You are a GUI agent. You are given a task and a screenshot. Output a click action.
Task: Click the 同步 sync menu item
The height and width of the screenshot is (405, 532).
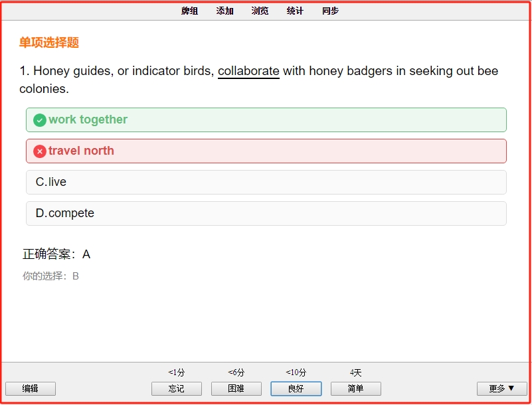coord(330,11)
